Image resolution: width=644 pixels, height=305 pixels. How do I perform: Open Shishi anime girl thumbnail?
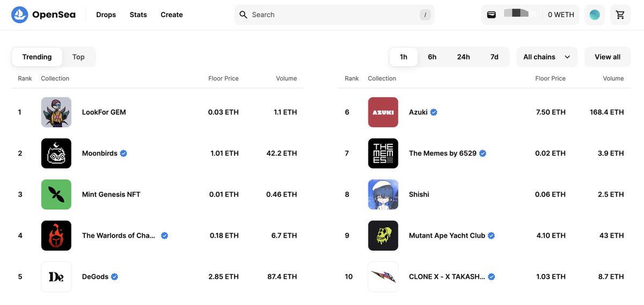click(x=383, y=194)
